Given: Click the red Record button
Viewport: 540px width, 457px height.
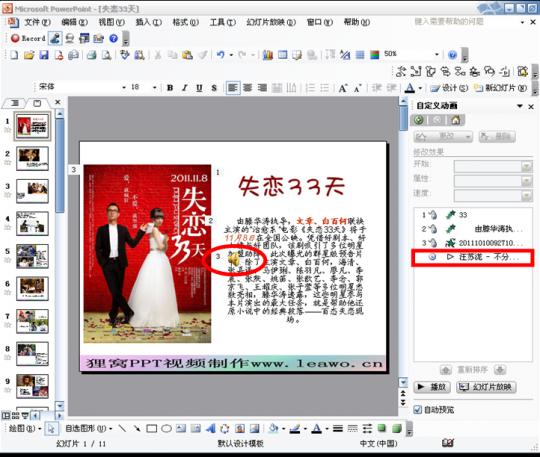Looking at the screenshot, I should pyautogui.click(x=28, y=38).
